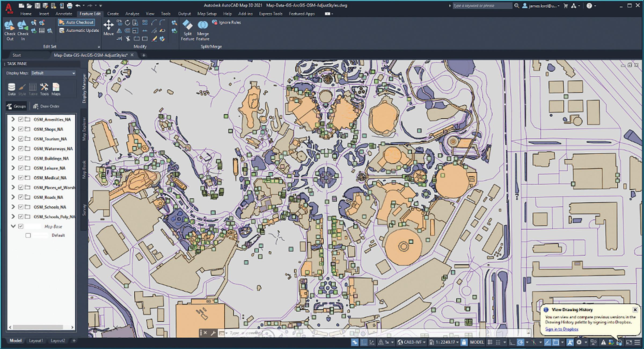Click the pencil edit icon in Modify panel
The height and width of the screenshot is (349, 644).
tap(154, 39)
